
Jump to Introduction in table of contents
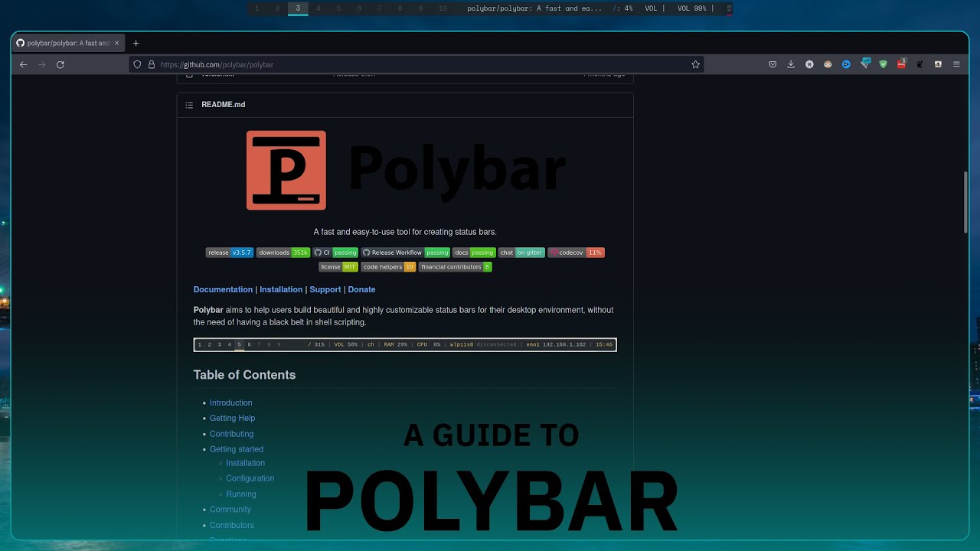tap(230, 403)
